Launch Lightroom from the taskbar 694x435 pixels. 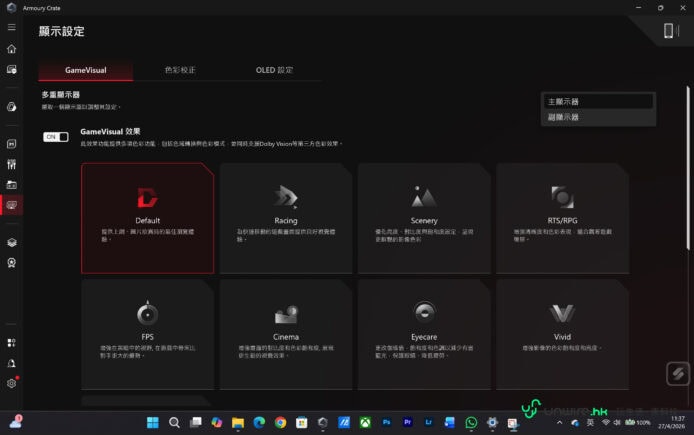point(428,423)
